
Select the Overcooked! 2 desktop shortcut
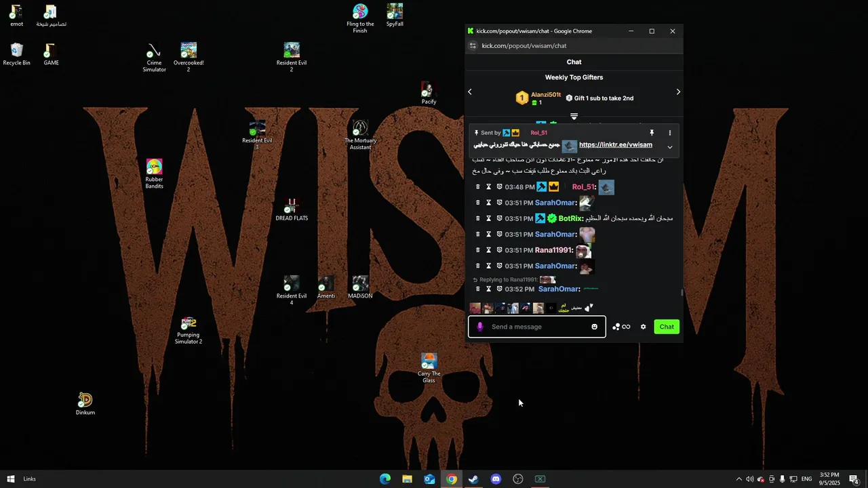pos(189,58)
